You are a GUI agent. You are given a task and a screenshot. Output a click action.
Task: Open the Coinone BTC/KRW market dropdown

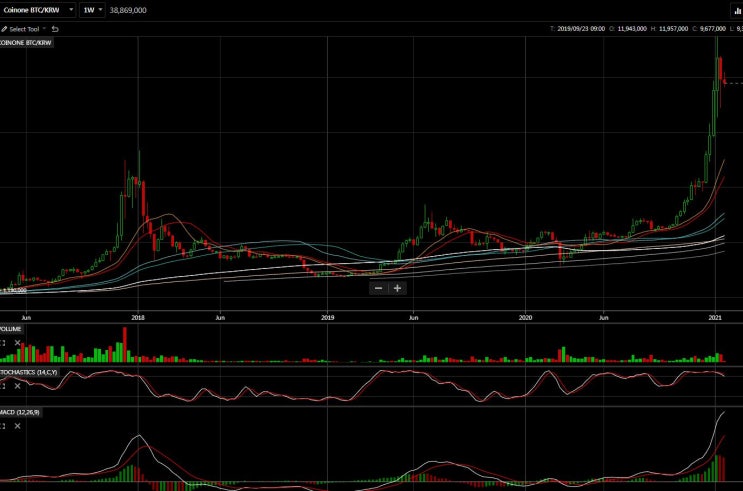(37, 10)
